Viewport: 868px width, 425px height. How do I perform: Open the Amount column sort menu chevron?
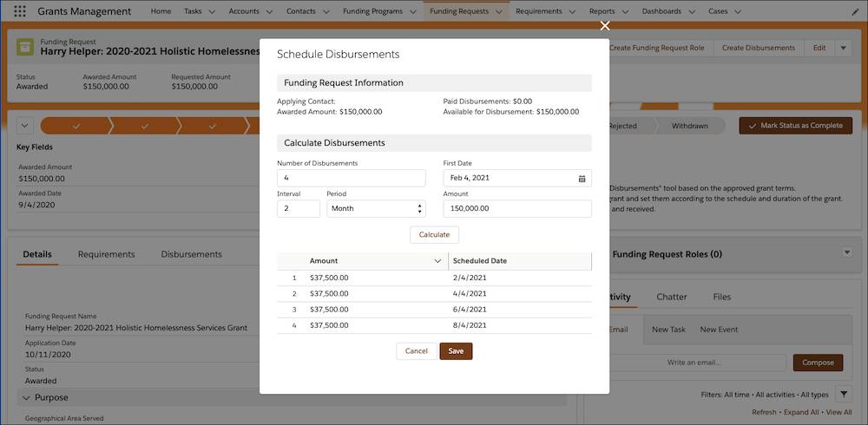tap(437, 261)
